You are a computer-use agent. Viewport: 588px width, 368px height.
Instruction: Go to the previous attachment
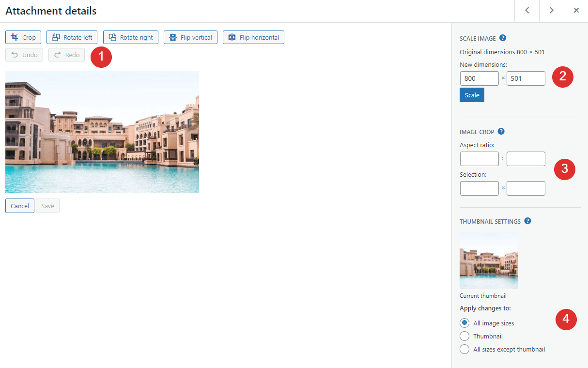526,11
